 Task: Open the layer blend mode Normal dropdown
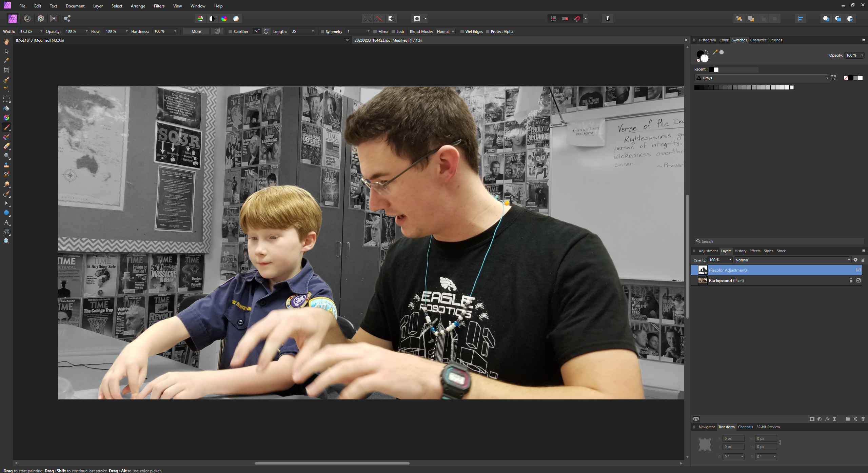coord(793,260)
